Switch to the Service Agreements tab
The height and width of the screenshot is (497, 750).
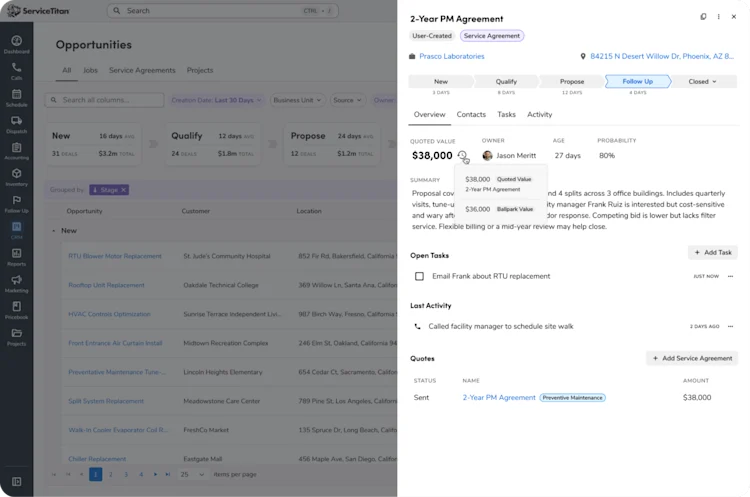click(142, 70)
